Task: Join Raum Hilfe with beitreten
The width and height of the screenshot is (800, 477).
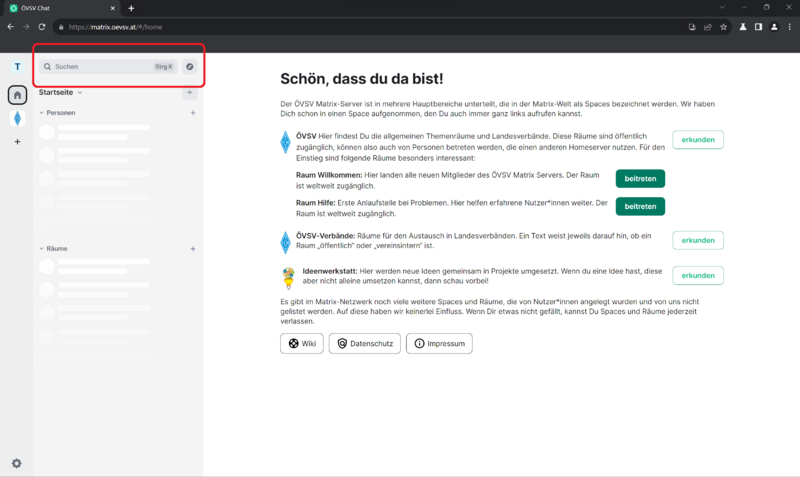Action: (x=640, y=207)
